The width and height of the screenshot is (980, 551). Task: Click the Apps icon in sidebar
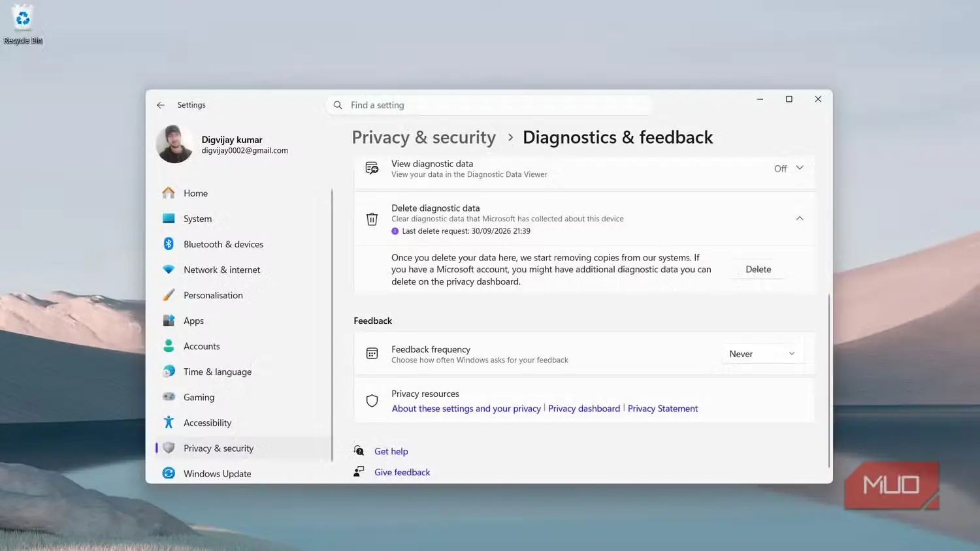pyautogui.click(x=169, y=321)
